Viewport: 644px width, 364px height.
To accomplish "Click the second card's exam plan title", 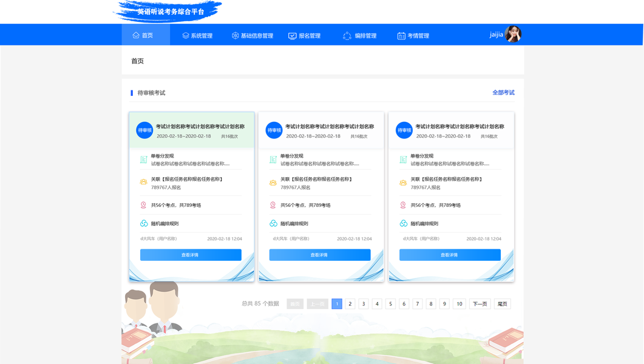I will [330, 126].
